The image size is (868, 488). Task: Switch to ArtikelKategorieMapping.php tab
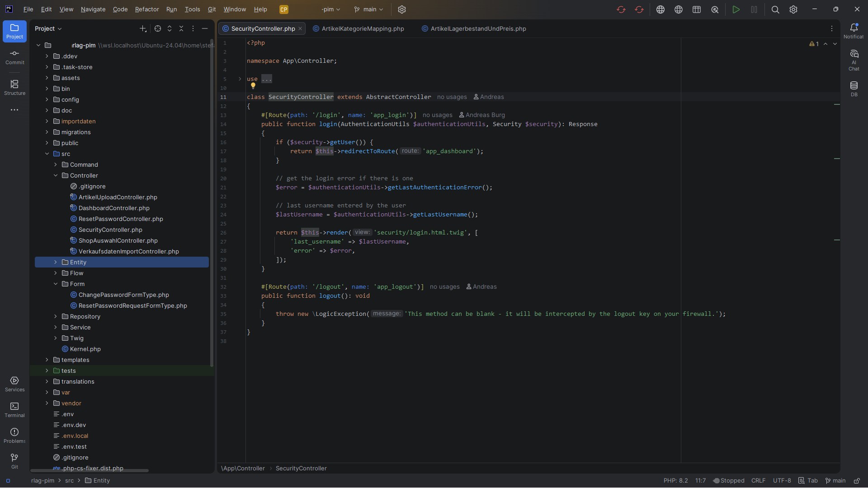pyautogui.click(x=358, y=28)
